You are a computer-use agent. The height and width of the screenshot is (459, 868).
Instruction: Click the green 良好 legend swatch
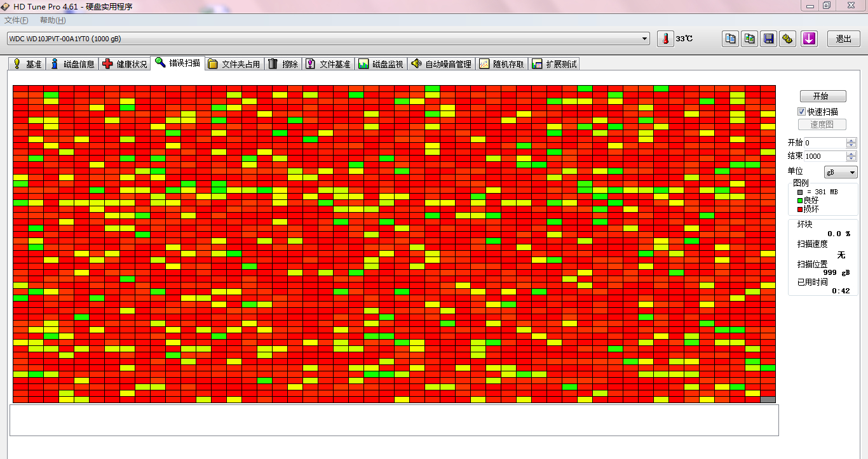click(x=800, y=201)
